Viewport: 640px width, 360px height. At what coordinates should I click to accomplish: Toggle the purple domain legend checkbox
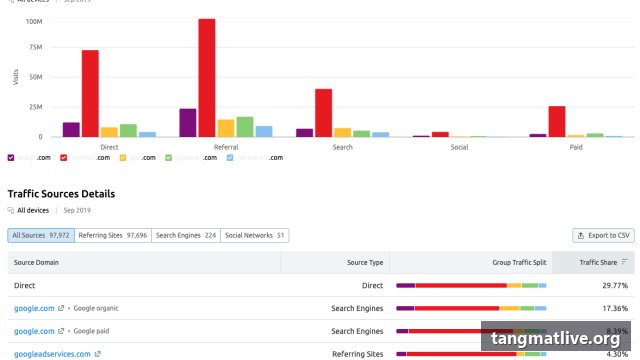(11, 158)
